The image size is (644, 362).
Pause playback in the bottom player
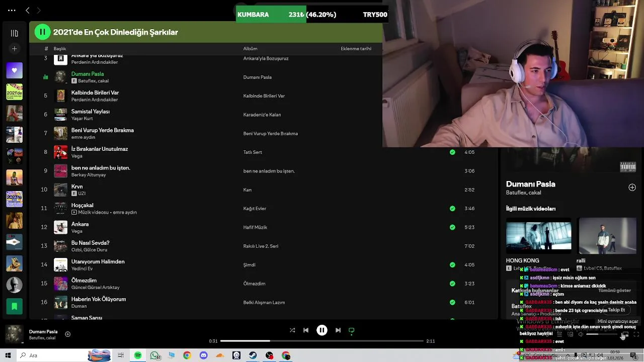pyautogui.click(x=322, y=330)
